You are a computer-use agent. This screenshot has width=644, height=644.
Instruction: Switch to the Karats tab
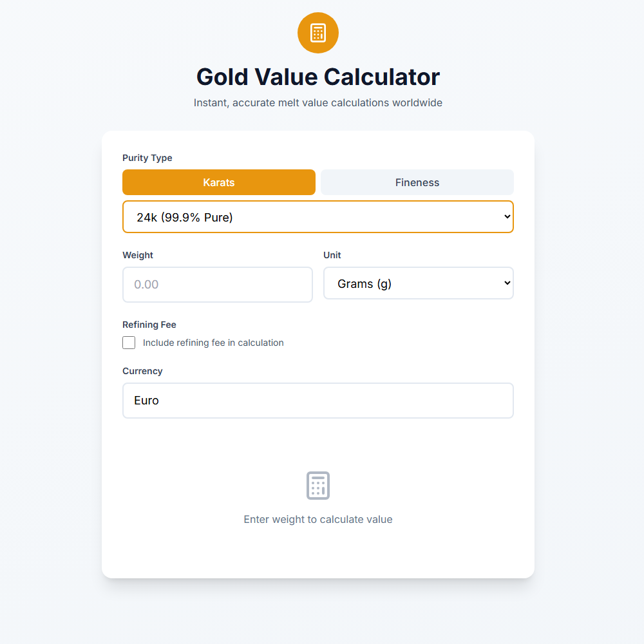219,182
